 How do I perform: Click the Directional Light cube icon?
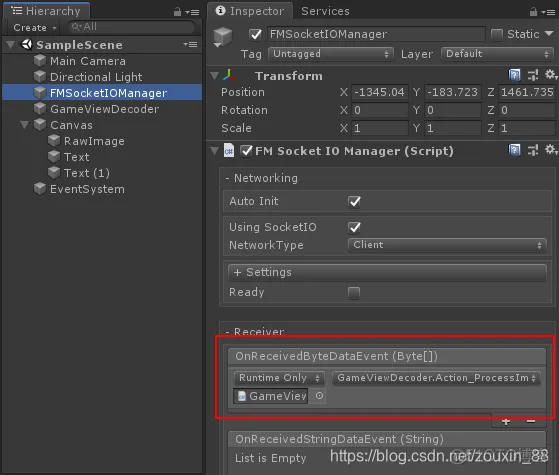[40, 76]
